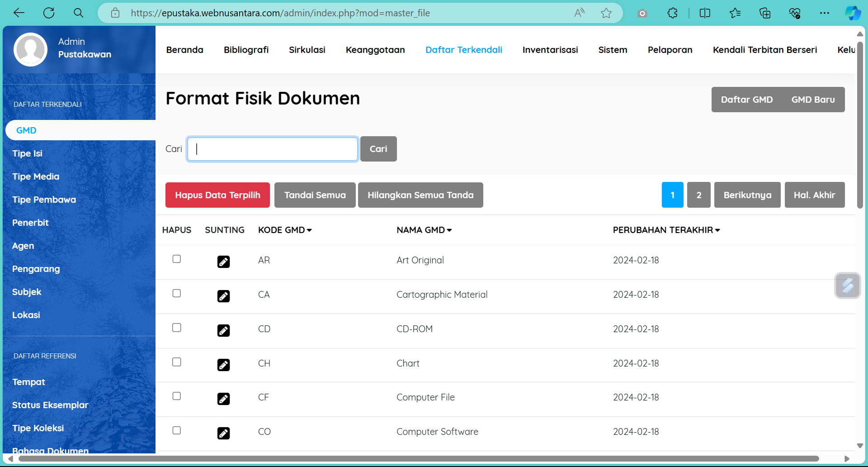Click current page 1 button
868x467 pixels.
673,195
